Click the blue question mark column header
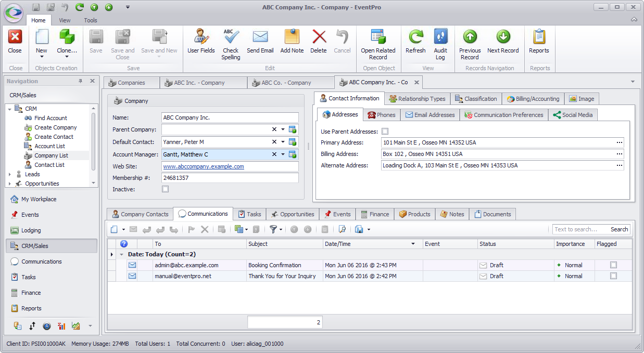The image size is (644, 353). pyautogui.click(x=124, y=244)
